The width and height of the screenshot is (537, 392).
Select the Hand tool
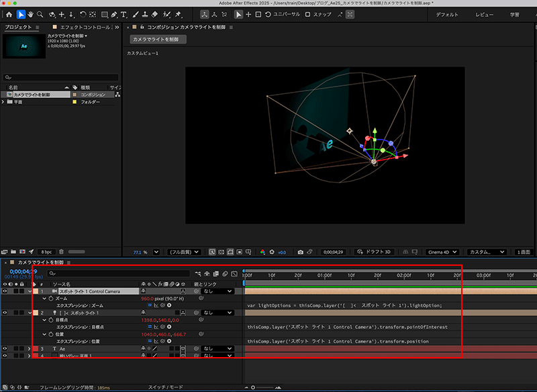coord(31,14)
